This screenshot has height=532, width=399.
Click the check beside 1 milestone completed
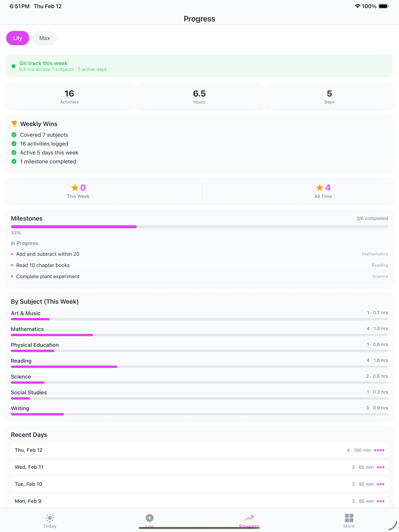click(x=14, y=161)
